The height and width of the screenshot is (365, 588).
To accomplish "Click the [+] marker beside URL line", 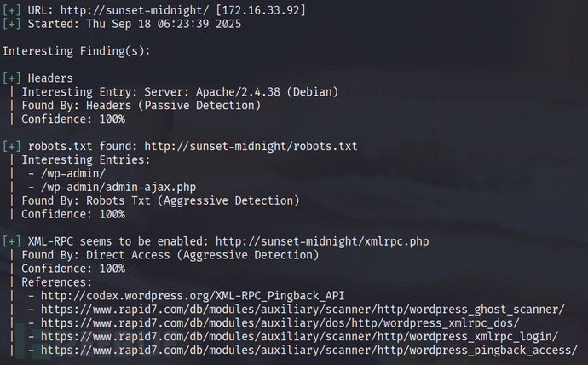I will 12,10.
